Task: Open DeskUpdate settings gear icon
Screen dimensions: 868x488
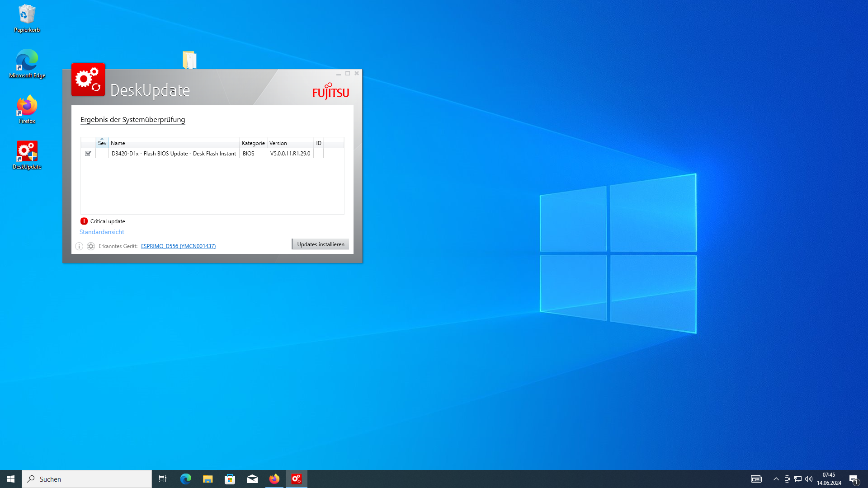Action: click(x=91, y=246)
